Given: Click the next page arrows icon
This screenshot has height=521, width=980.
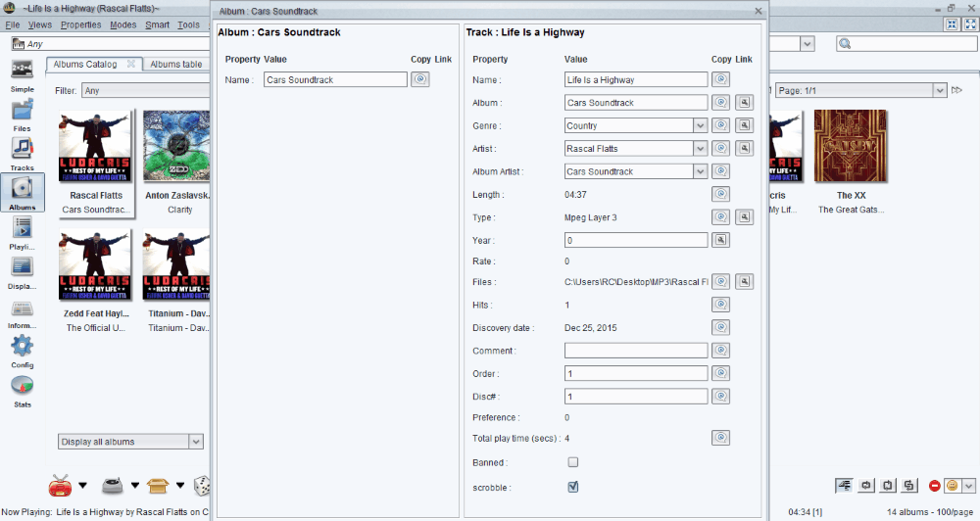Looking at the screenshot, I should 956,90.
